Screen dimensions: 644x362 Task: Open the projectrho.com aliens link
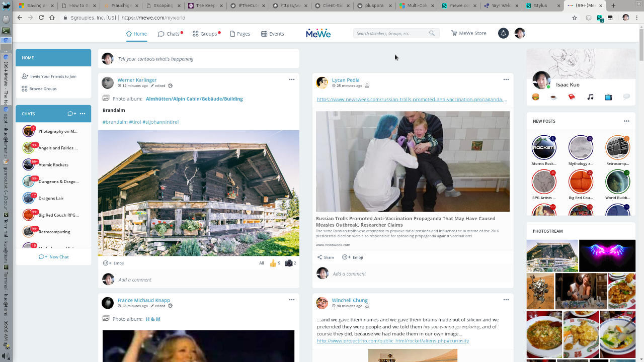pyautogui.click(x=393, y=341)
